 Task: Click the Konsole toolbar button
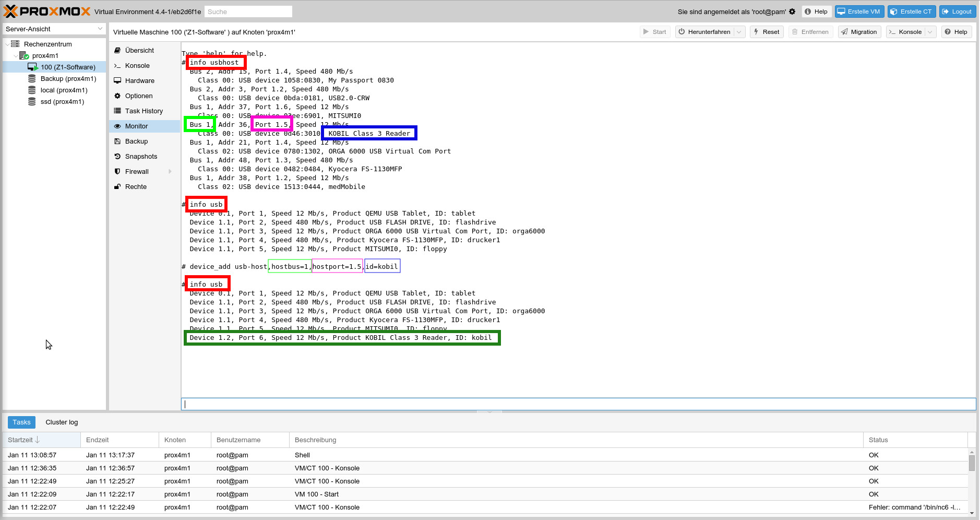coord(906,32)
